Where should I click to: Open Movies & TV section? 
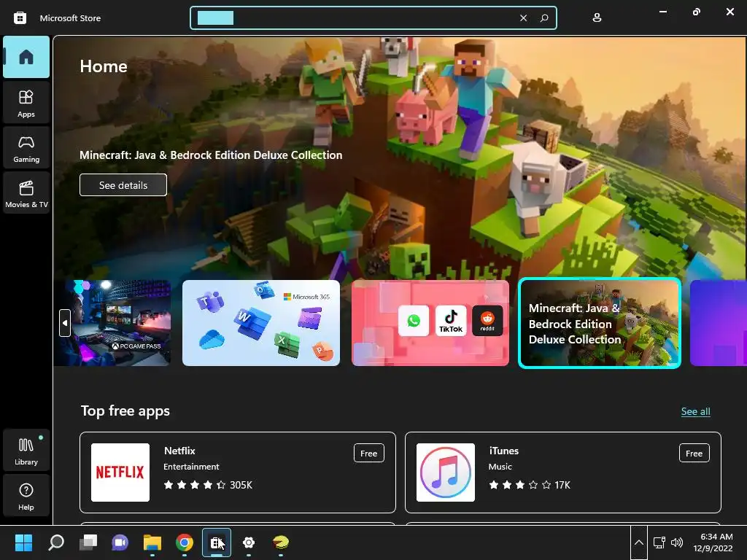(x=26, y=193)
